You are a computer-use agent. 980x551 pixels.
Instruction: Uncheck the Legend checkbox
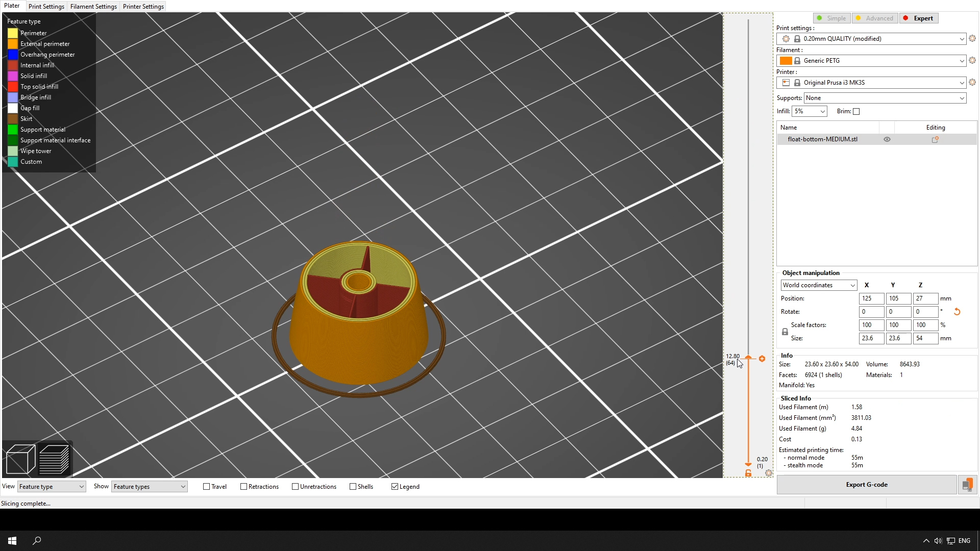click(395, 487)
